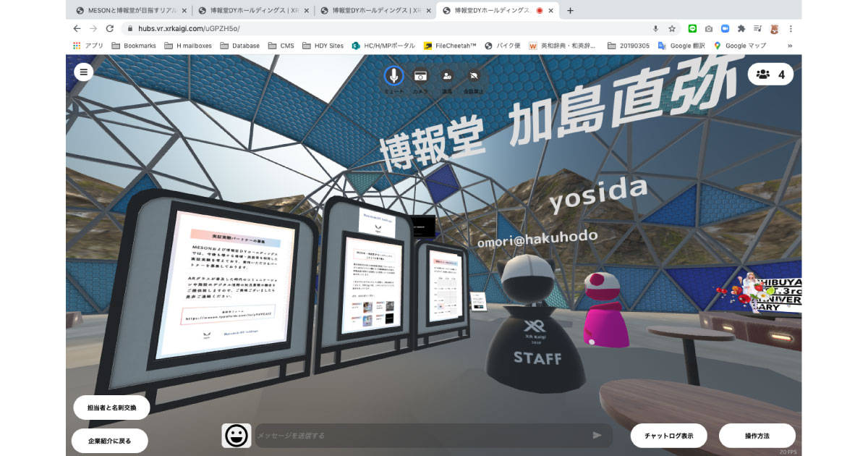Toggle the ミュート microphone button
Screen dimensions: 868x456
click(394, 75)
